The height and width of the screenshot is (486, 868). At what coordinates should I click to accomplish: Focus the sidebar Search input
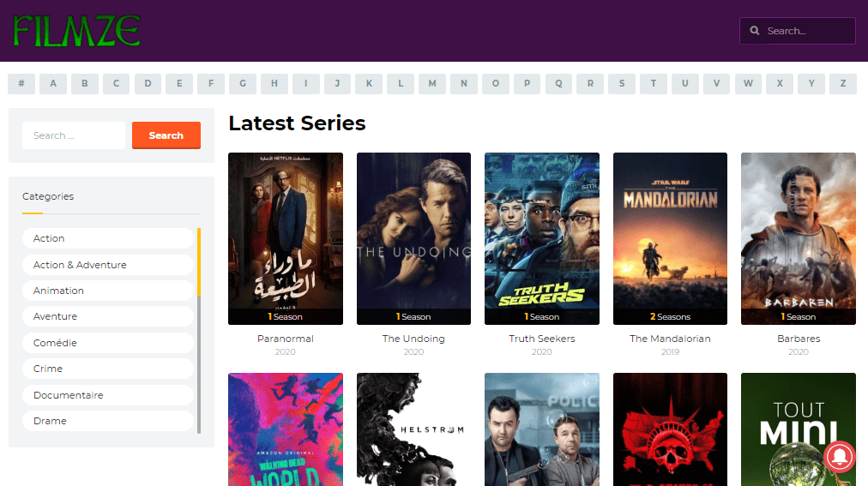pos(74,135)
